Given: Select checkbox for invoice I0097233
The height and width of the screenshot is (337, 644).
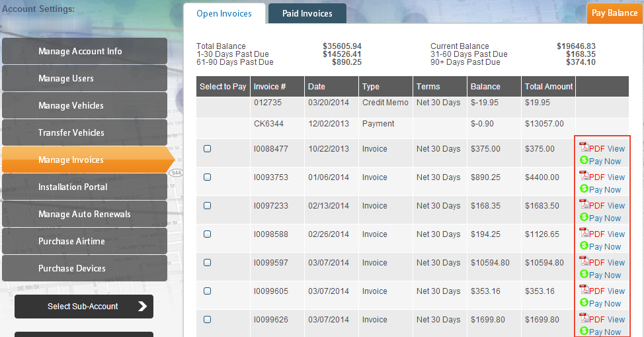Looking at the screenshot, I should point(208,205).
